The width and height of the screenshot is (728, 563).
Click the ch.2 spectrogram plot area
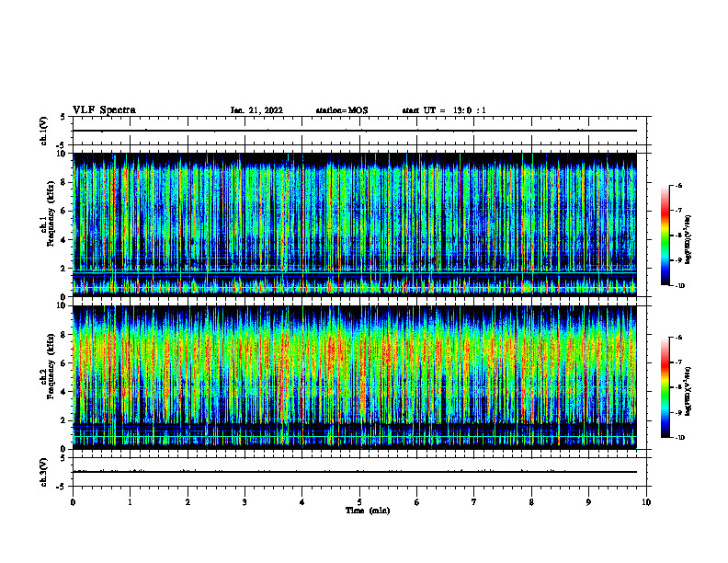coord(355,377)
